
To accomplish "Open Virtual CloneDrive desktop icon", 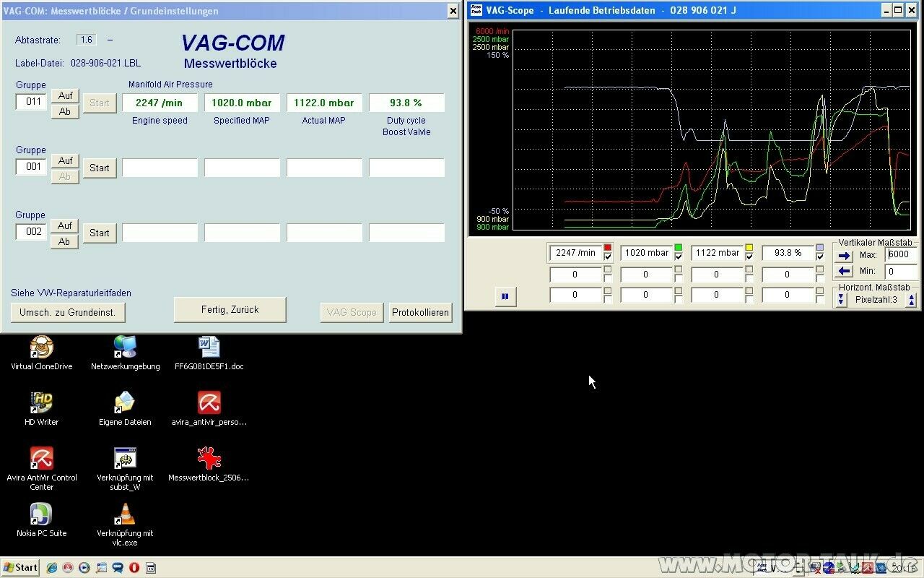I will (x=42, y=348).
